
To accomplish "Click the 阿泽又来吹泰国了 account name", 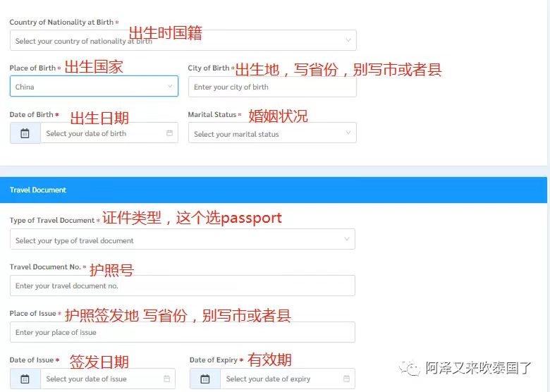I will 478,368.
